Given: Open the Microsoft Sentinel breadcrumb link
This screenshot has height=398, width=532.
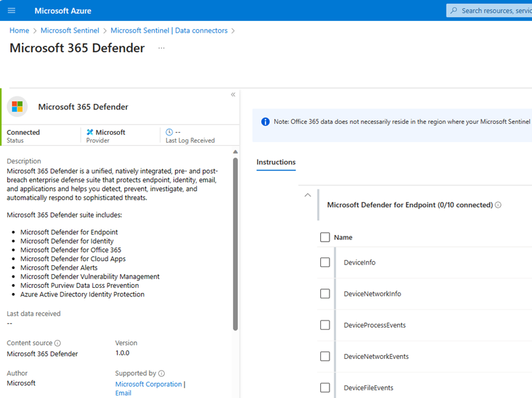Looking at the screenshot, I should (70, 31).
